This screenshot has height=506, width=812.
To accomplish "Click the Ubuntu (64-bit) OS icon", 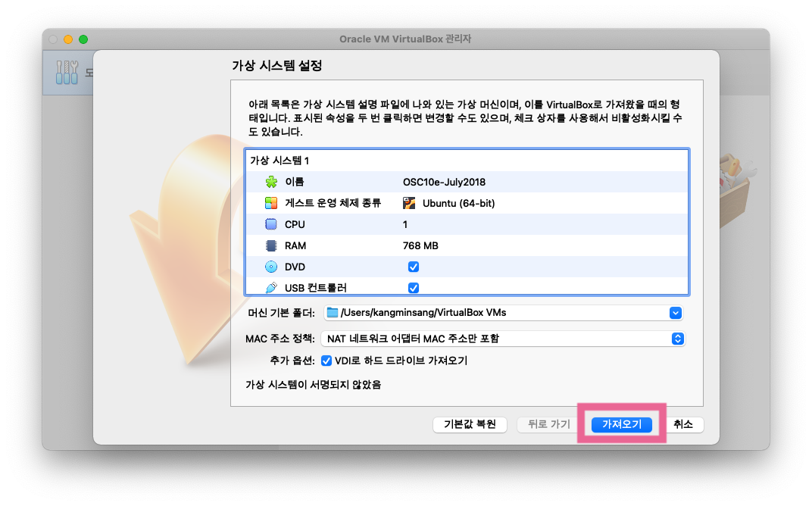I will (x=409, y=203).
